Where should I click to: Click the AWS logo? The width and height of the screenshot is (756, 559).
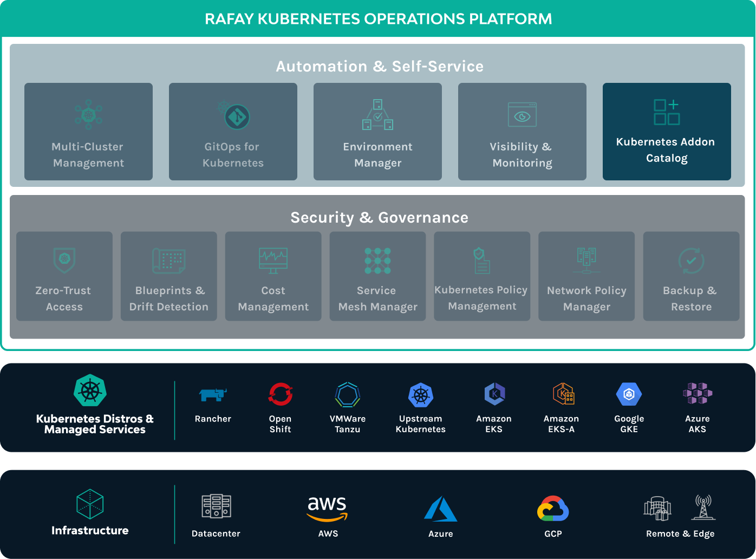coord(328,509)
